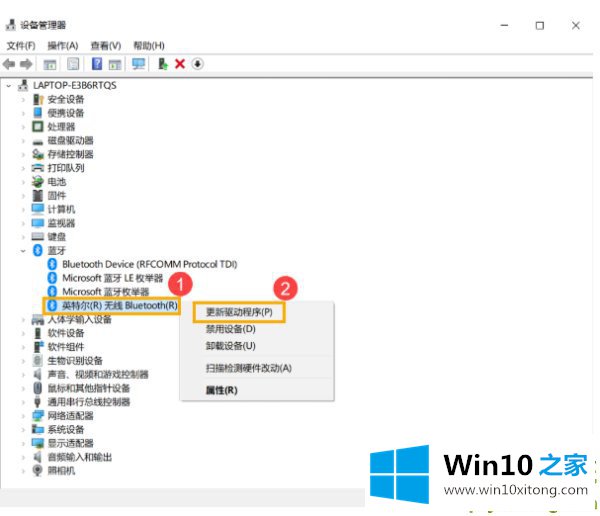Expand the 便携设备 category
The width and height of the screenshot is (600, 516).
(x=23, y=113)
